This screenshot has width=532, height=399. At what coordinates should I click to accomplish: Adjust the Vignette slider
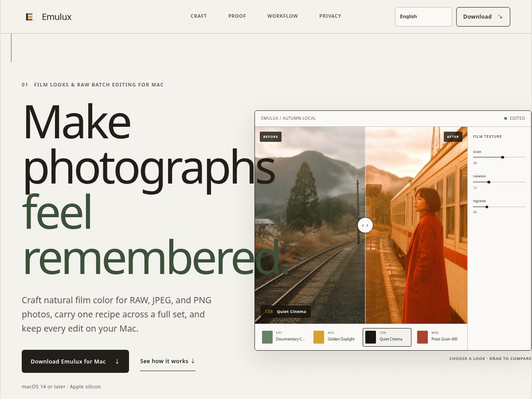tap(499, 207)
